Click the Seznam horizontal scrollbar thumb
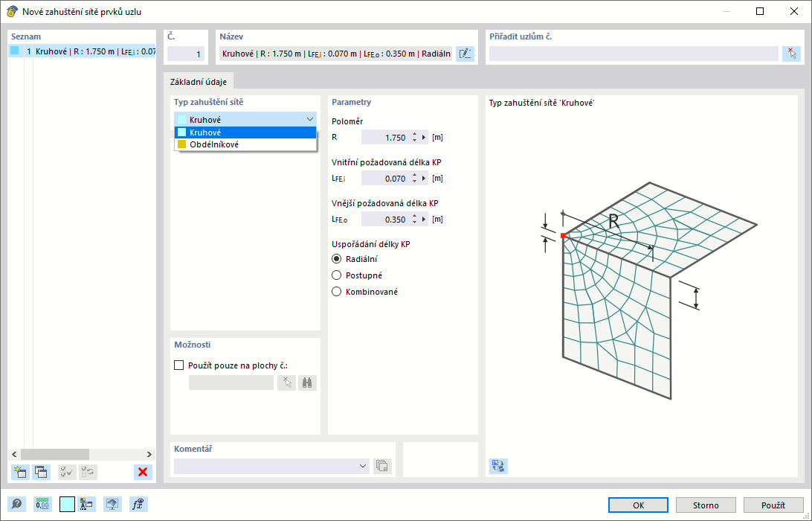812x521 pixels. click(x=55, y=454)
